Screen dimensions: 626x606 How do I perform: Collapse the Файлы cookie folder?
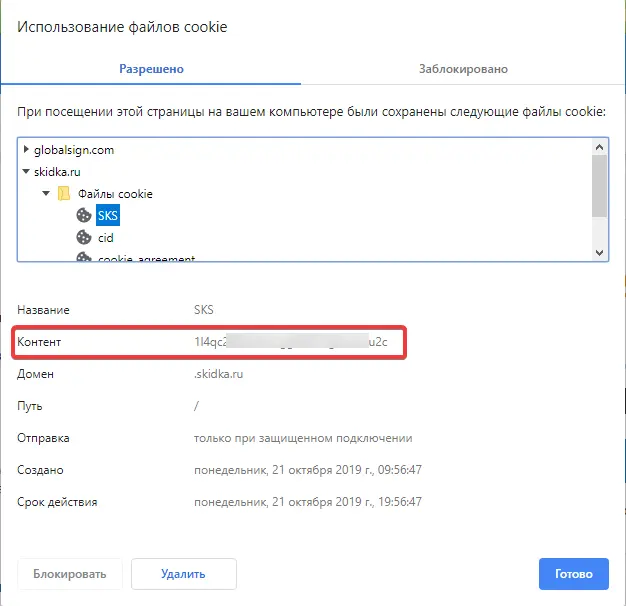(x=46, y=194)
